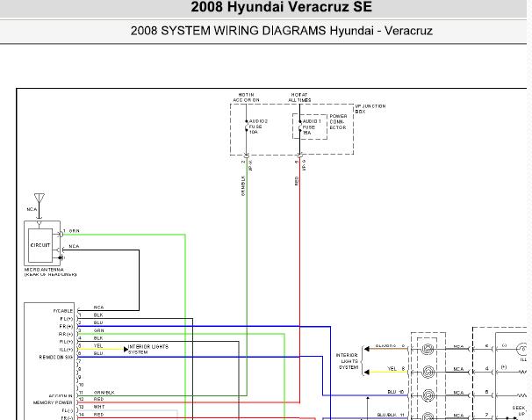Click the '2008 SYSTEM WIRING DIAGRAMS Hyundai - Veracruz' subtitle
532x420 pixels.
click(281, 31)
